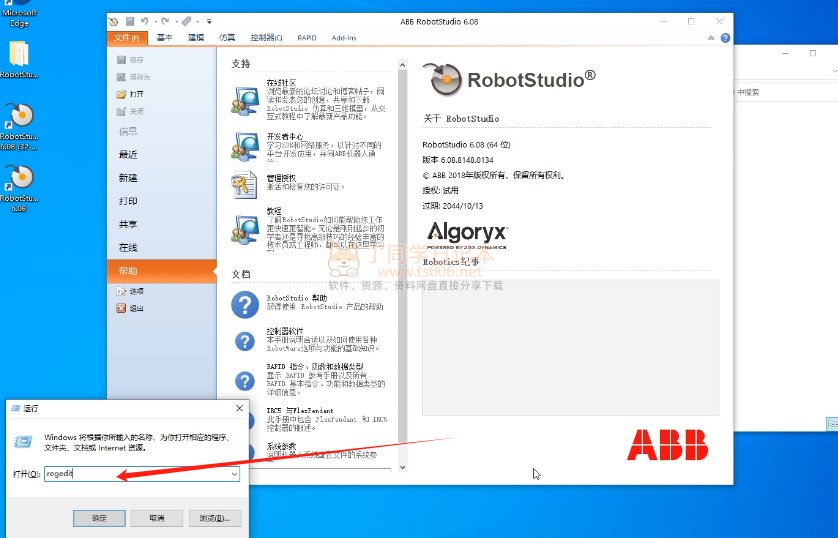Click the 浏览(B)... browse button
Viewport: 838px width, 538px height.
tap(215, 518)
